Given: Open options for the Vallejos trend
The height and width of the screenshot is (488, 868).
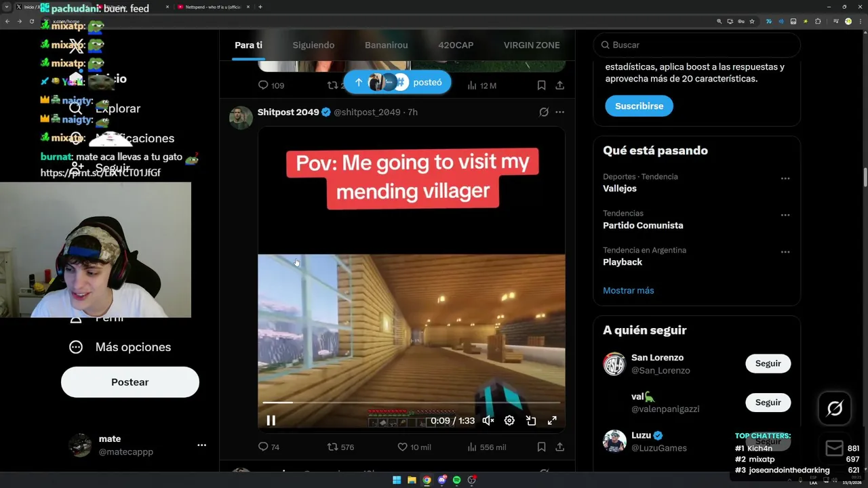Looking at the screenshot, I should tap(785, 179).
